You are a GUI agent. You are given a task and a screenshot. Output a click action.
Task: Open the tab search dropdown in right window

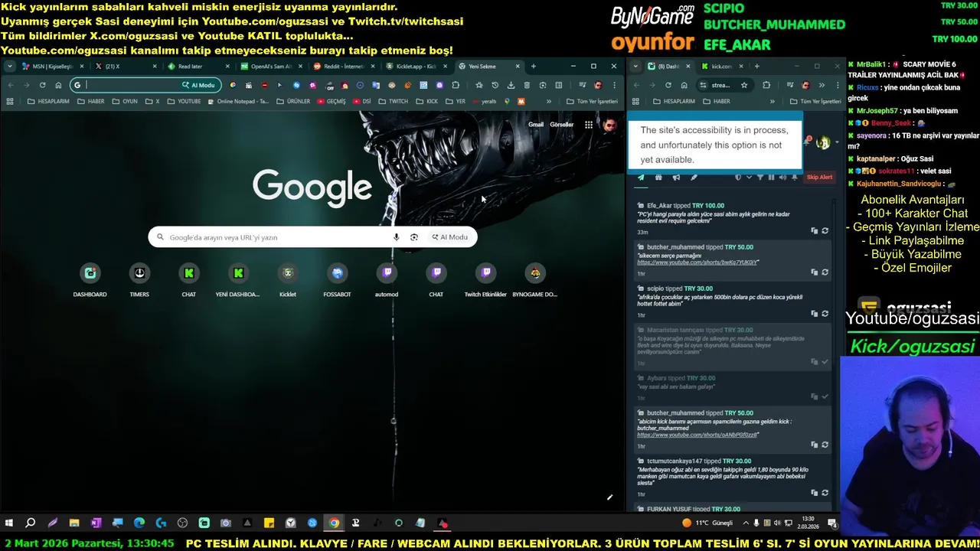[x=635, y=67]
